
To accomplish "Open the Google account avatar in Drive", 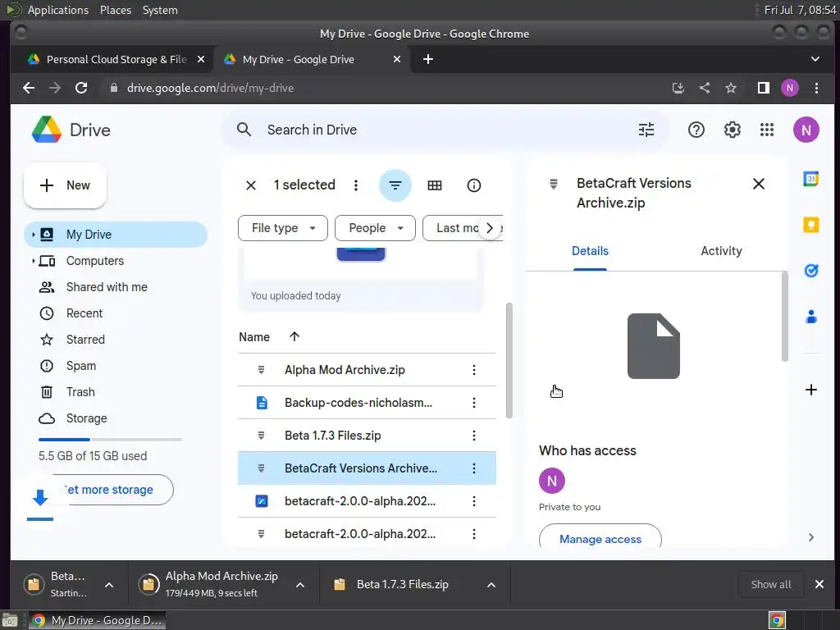I will [x=806, y=130].
